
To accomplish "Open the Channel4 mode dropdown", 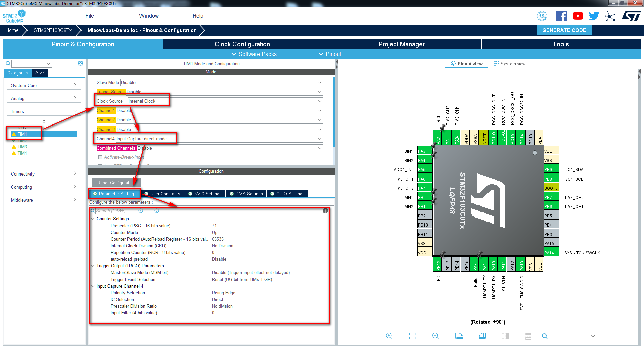I will (x=220, y=139).
